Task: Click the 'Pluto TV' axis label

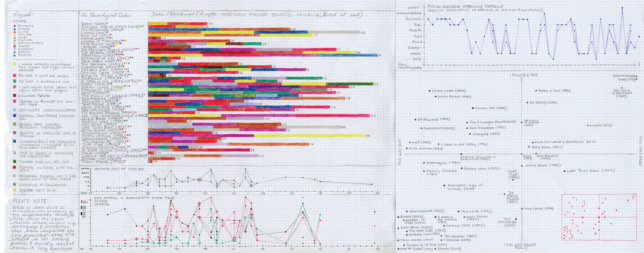Action: pos(415,30)
